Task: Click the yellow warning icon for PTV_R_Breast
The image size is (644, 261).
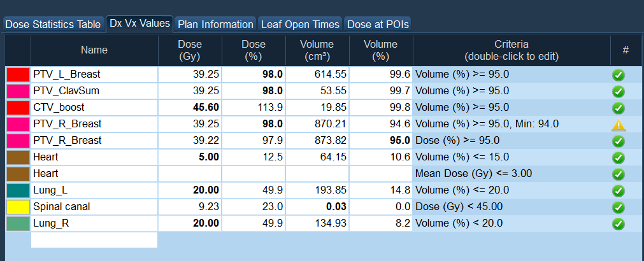Action: tap(618, 125)
